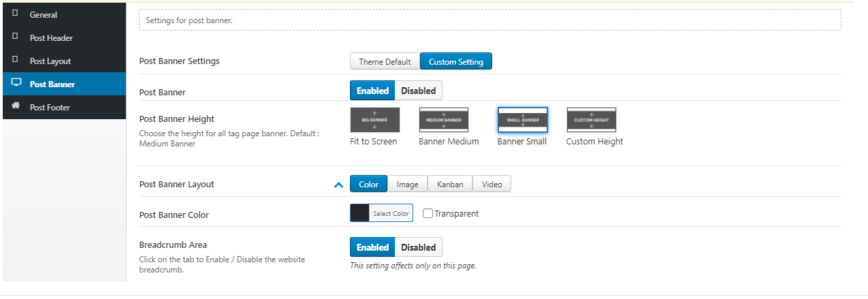
Task: Select the Video banner layout option
Action: 492,184
